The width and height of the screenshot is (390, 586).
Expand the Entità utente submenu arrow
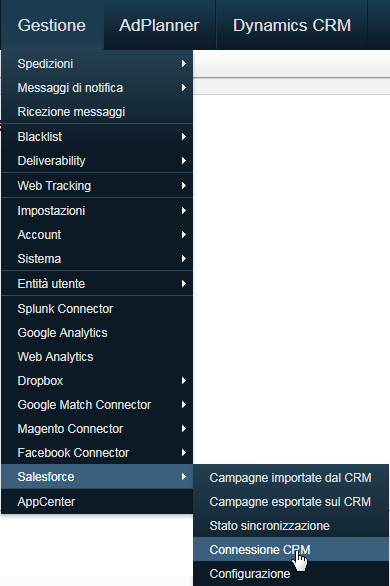click(183, 284)
